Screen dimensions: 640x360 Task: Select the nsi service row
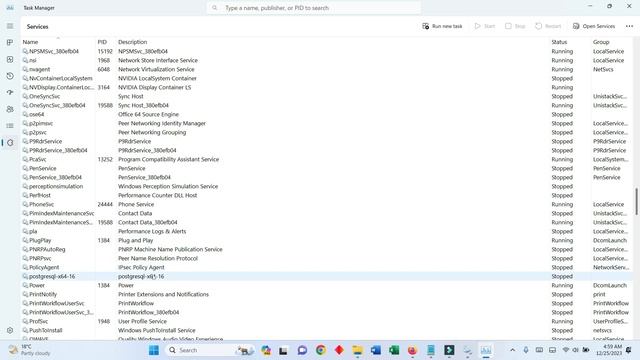point(327,60)
